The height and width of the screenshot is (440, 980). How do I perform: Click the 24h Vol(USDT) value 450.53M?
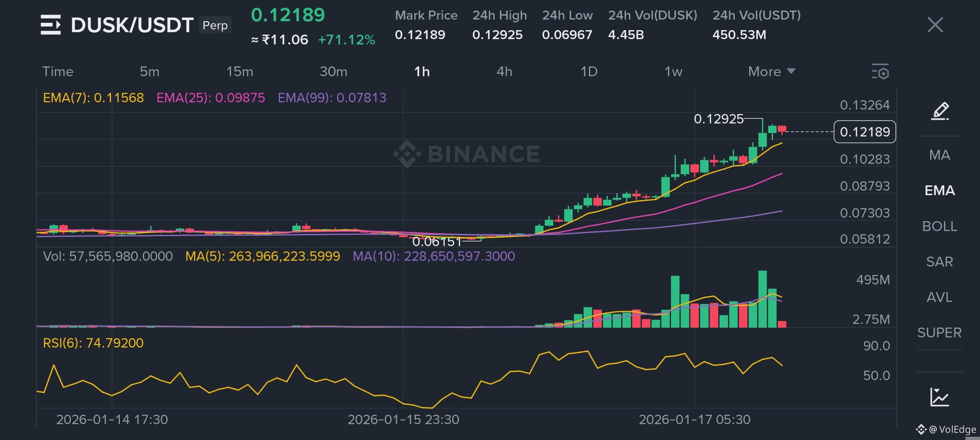click(x=739, y=35)
